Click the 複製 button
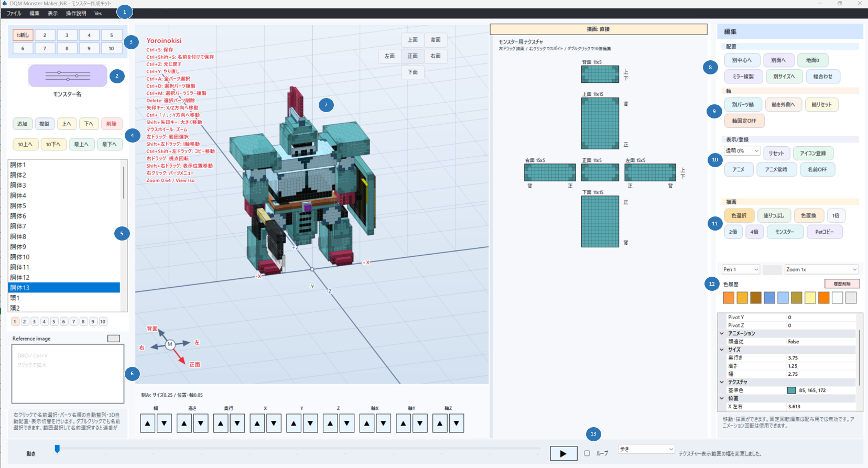The height and width of the screenshot is (468, 868). tap(45, 124)
